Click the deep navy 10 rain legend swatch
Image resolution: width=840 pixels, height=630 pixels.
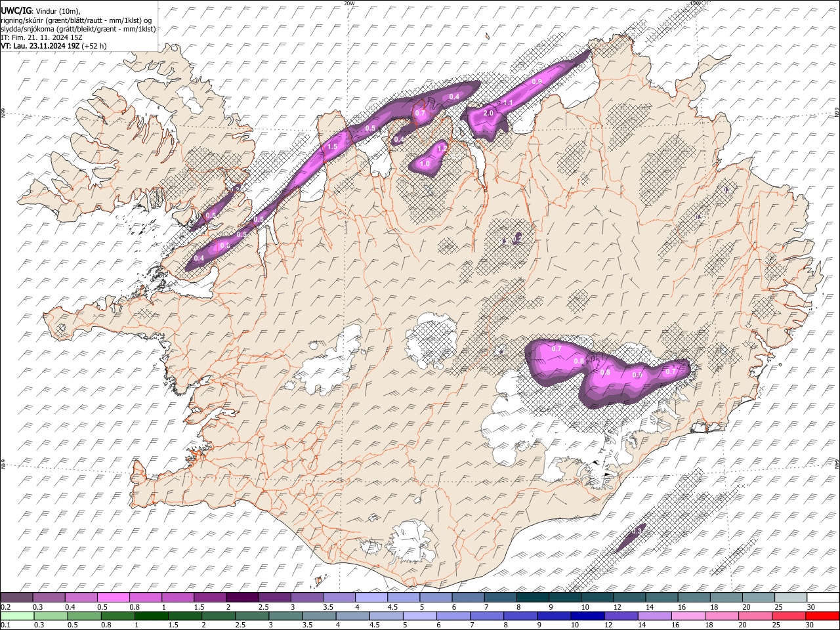point(587,616)
